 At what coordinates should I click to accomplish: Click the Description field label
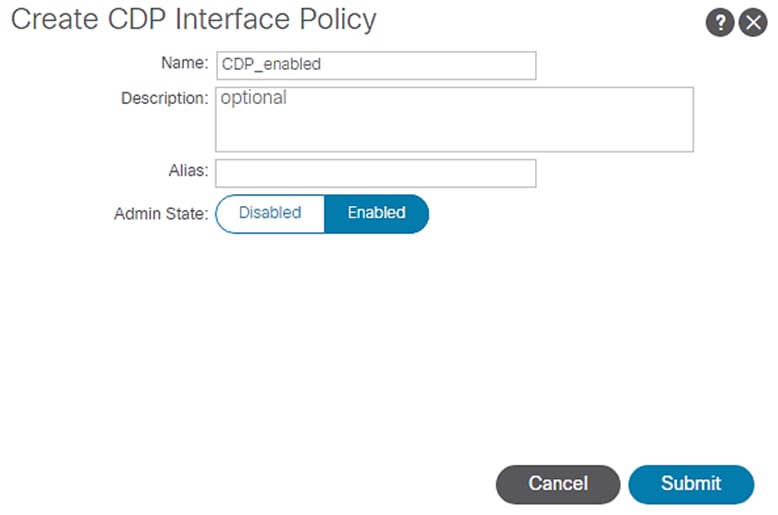click(164, 99)
